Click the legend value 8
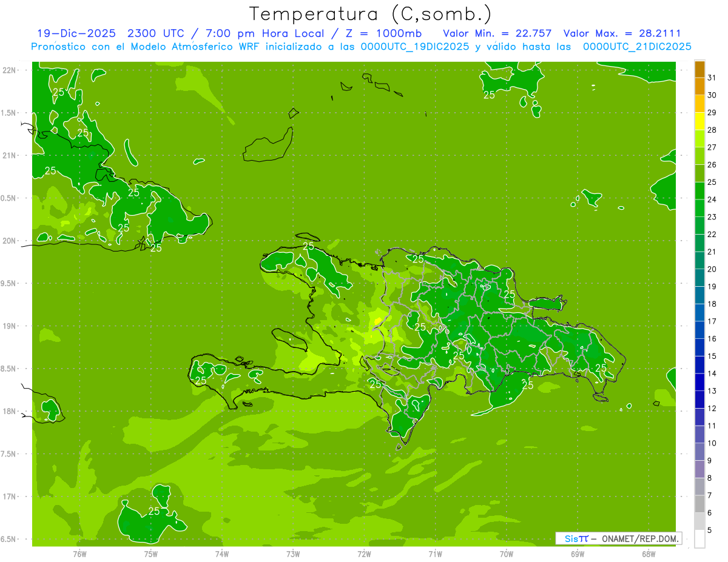728x562 pixels. 710,478
